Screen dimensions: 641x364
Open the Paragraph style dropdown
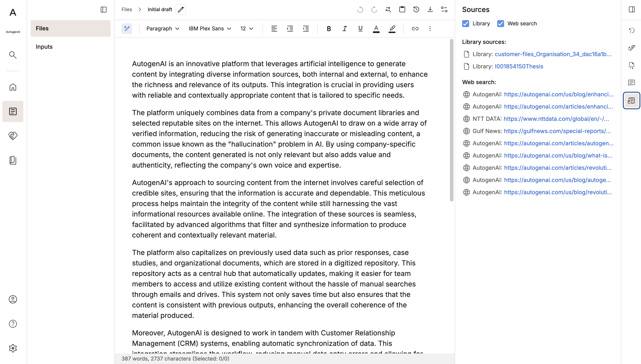(x=163, y=28)
